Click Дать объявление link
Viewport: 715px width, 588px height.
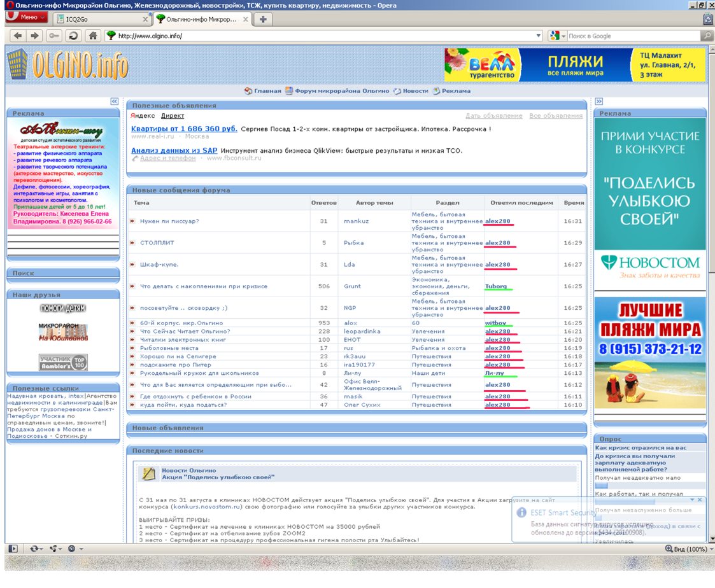[x=493, y=116]
